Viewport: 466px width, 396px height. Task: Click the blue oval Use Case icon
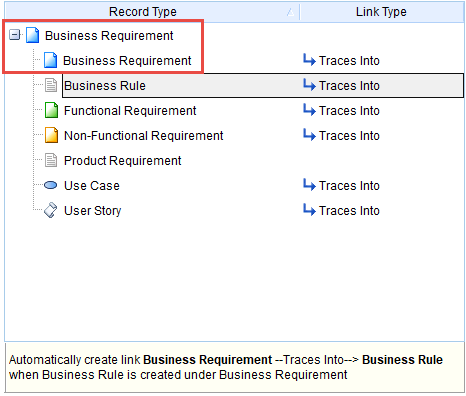click(x=51, y=185)
